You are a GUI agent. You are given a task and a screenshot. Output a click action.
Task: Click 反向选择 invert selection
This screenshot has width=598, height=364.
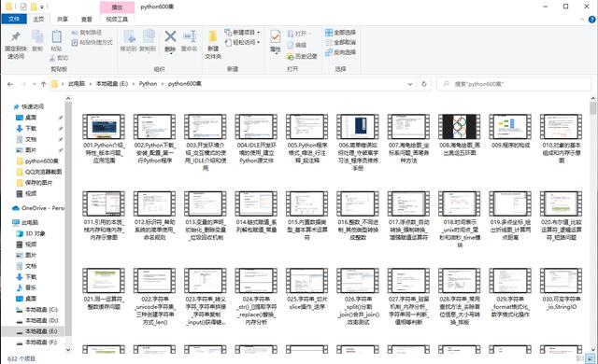coord(340,52)
